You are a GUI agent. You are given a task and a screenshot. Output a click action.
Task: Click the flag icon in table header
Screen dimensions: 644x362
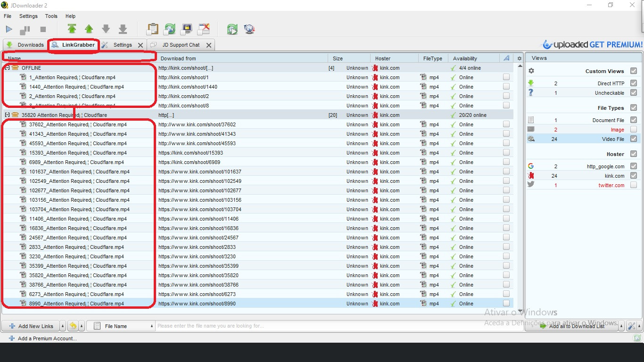pos(506,58)
